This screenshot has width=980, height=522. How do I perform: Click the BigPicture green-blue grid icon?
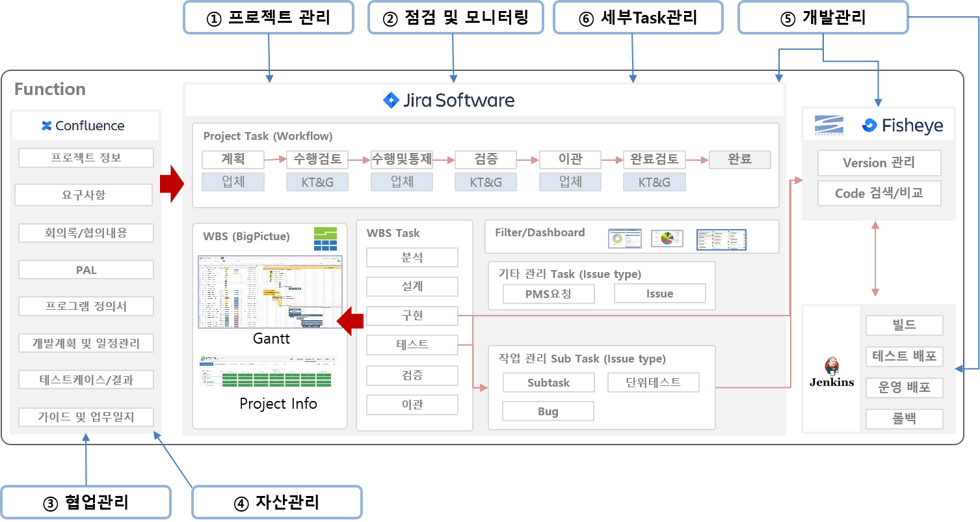[326, 238]
